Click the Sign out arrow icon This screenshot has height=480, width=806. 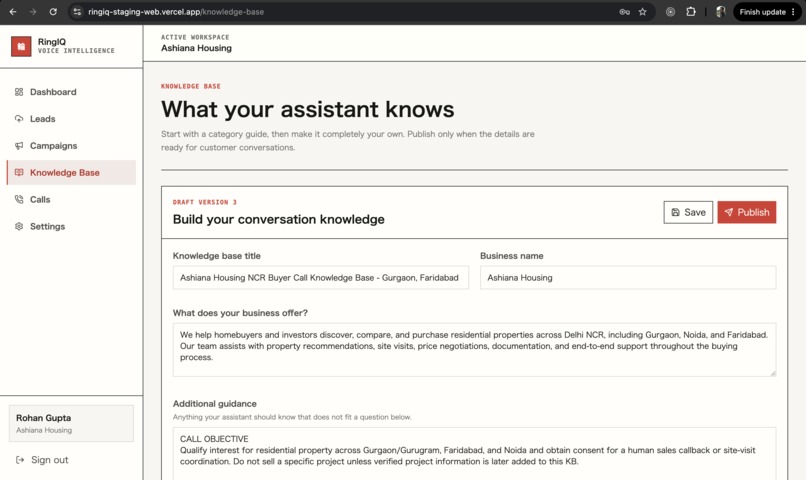coord(20,460)
